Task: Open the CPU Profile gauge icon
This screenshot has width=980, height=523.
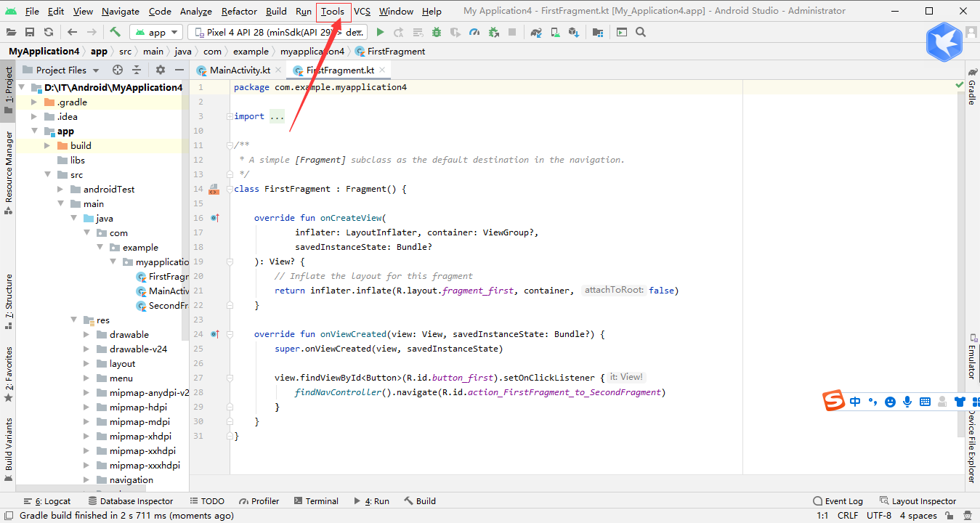Action: pyautogui.click(x=474, y=32)
